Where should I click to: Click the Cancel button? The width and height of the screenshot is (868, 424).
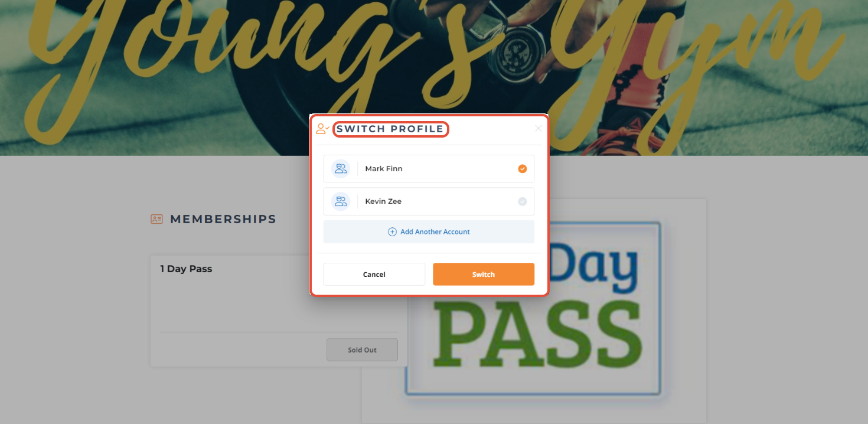[x=374, y=275]
